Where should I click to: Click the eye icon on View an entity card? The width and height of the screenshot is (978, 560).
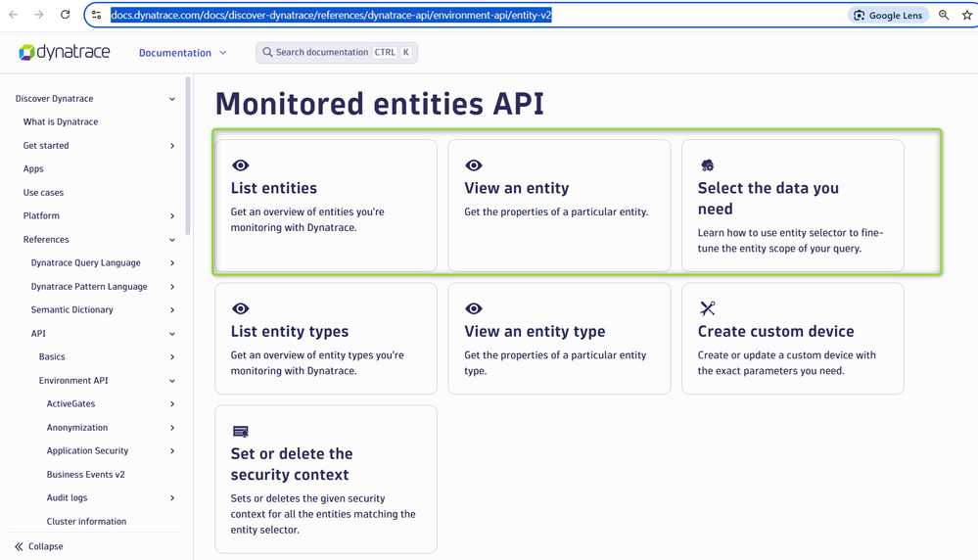tap(474, 165)
